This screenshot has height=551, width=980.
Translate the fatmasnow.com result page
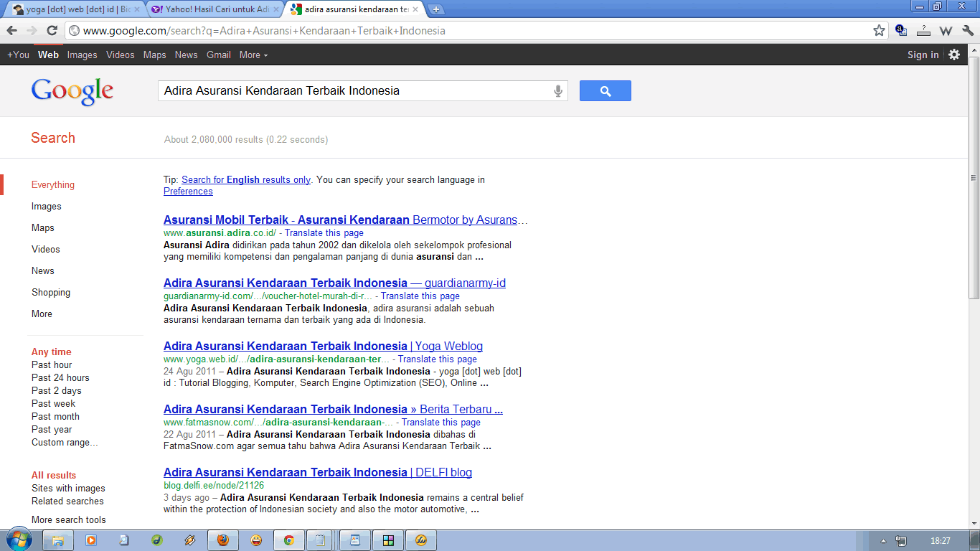[441, 422]
